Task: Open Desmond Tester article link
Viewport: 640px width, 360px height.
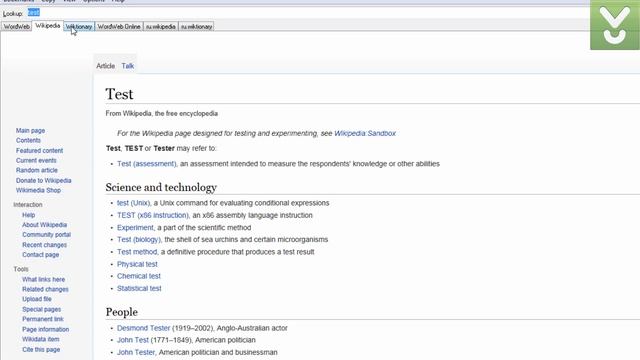Action: [143, 328]
